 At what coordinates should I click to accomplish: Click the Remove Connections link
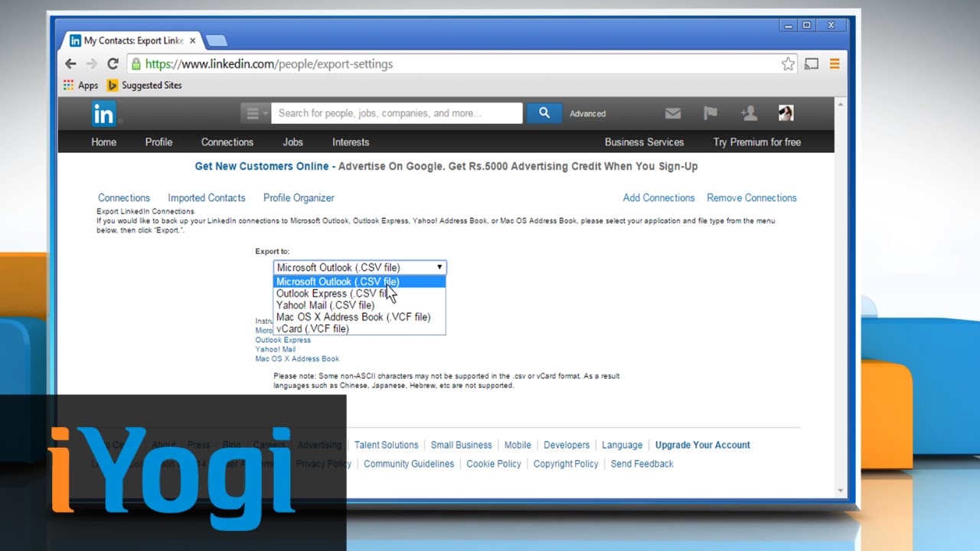click(752, 197)
